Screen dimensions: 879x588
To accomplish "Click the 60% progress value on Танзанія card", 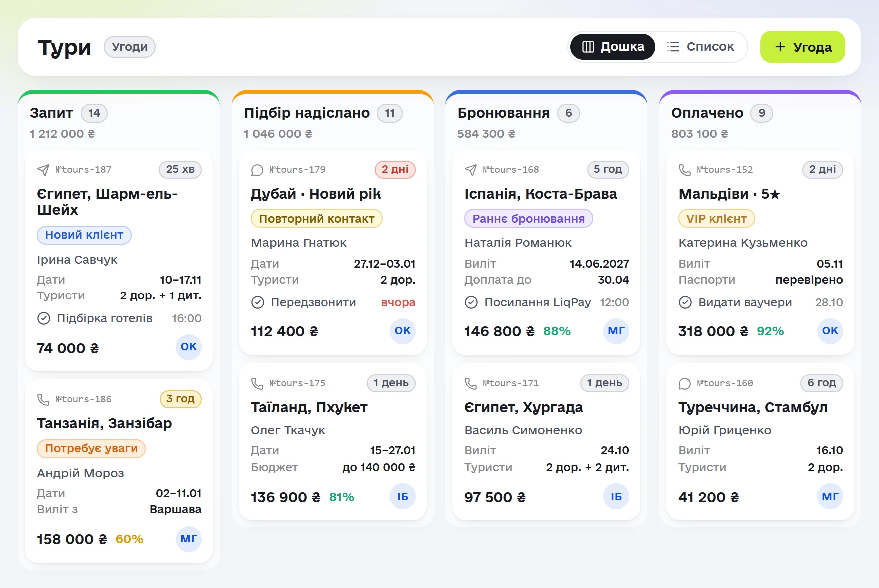I will (x=129, y=539).
